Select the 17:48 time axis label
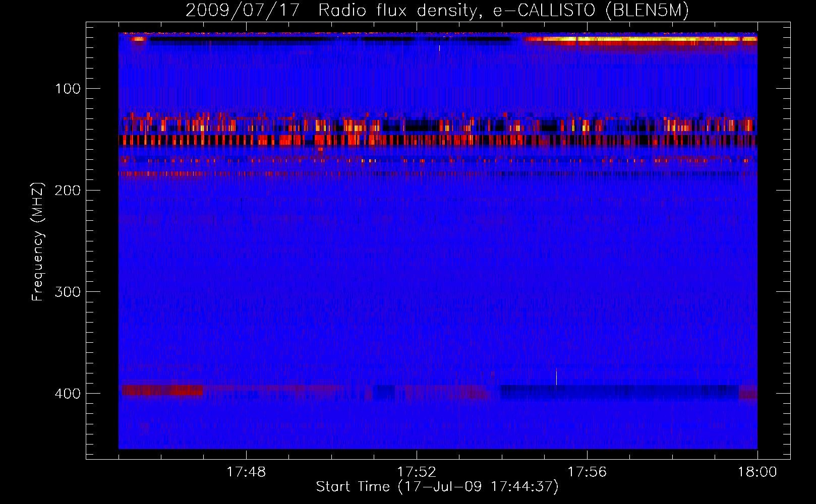The height and width of the screenshot is (504, 816). pyautogui.click(x=246, y=472)
